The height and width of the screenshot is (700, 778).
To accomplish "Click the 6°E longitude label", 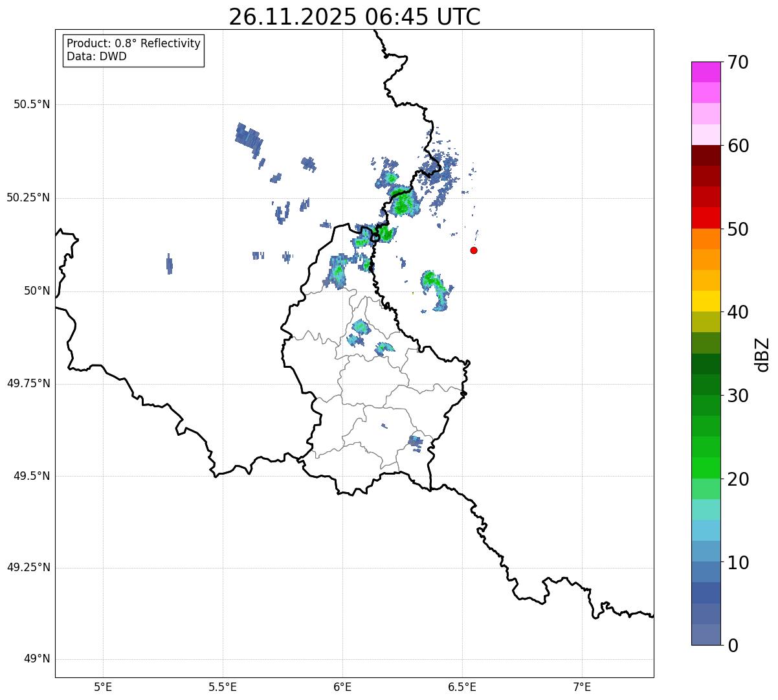I will [x=342, y=687].
